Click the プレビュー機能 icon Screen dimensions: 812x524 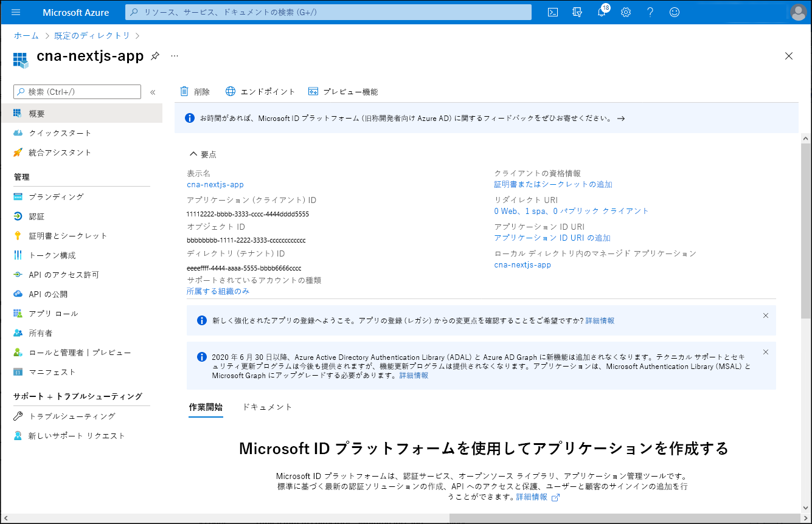tap(313, 92)
